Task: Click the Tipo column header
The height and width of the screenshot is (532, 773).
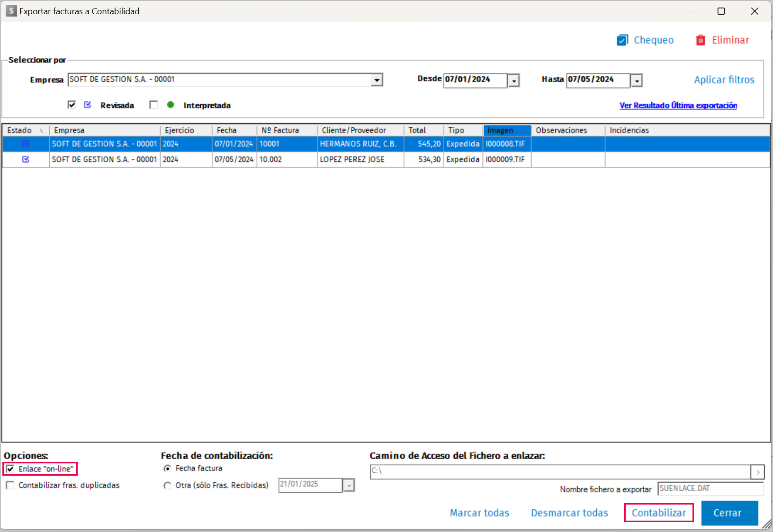Action: click(463, 130)
